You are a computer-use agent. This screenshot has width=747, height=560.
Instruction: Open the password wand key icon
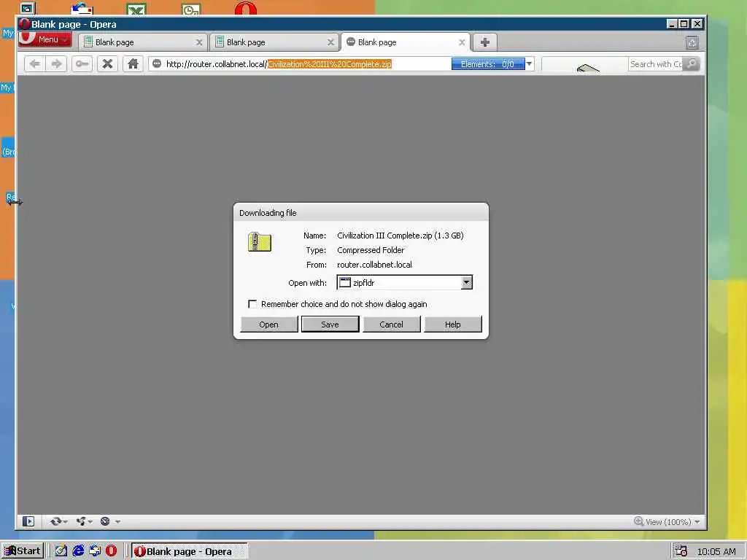point(82,64)
